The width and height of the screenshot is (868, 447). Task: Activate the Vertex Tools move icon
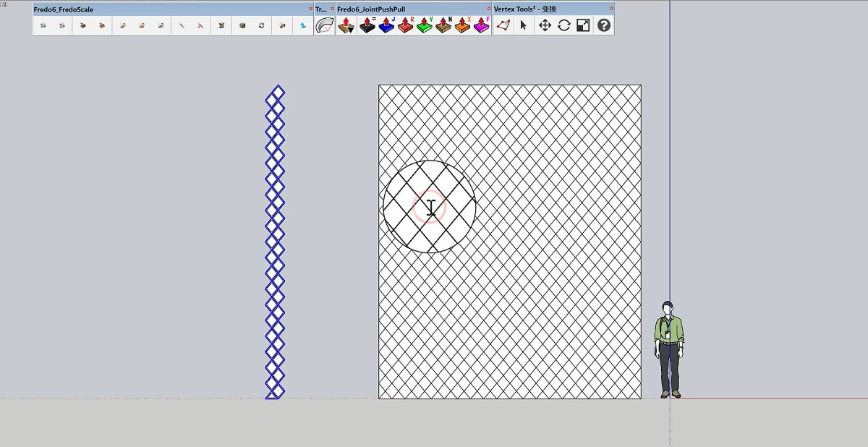tap(545, 25)
